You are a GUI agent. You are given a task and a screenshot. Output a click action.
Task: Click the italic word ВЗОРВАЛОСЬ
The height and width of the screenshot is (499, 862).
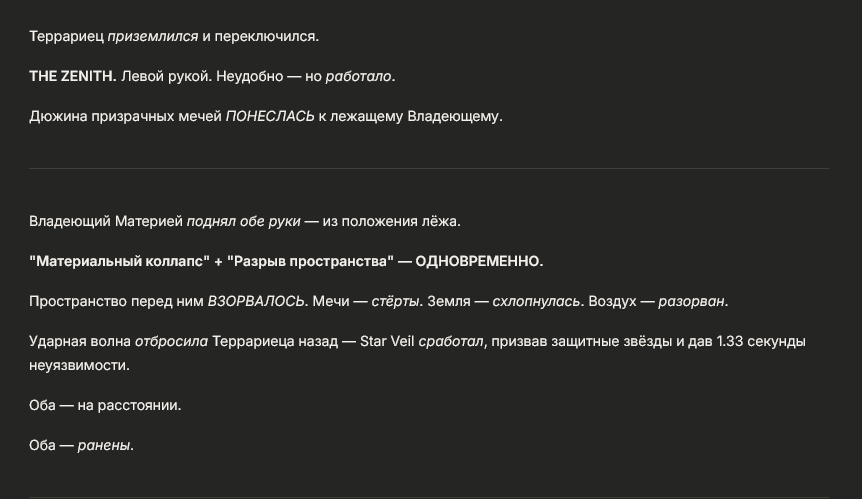click(256, 301)
